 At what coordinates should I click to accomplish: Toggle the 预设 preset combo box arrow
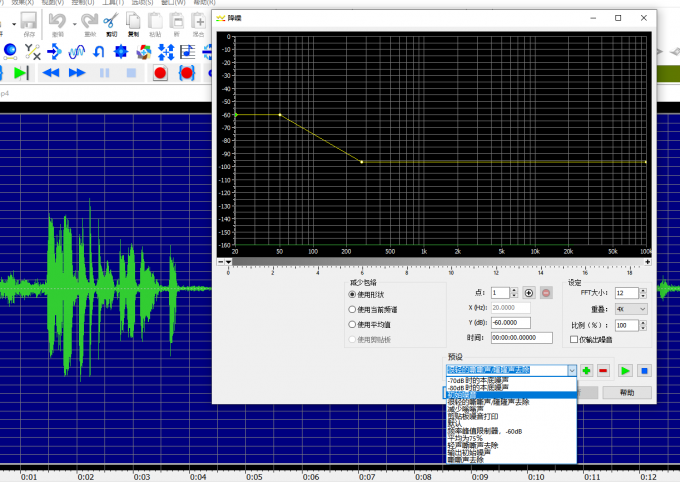572,371
